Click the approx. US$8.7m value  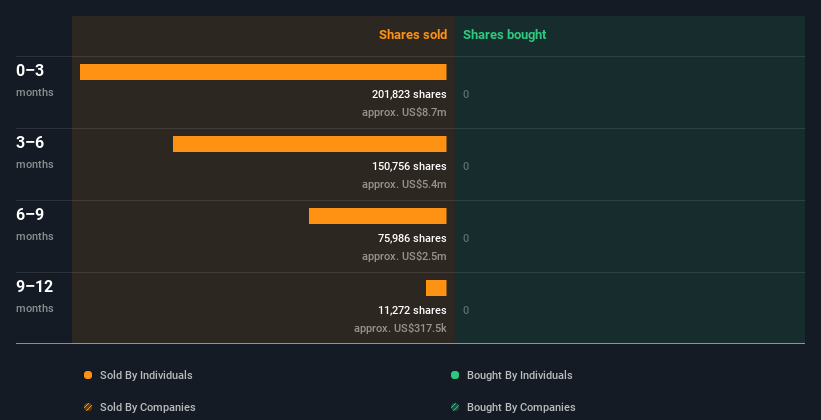404,113
